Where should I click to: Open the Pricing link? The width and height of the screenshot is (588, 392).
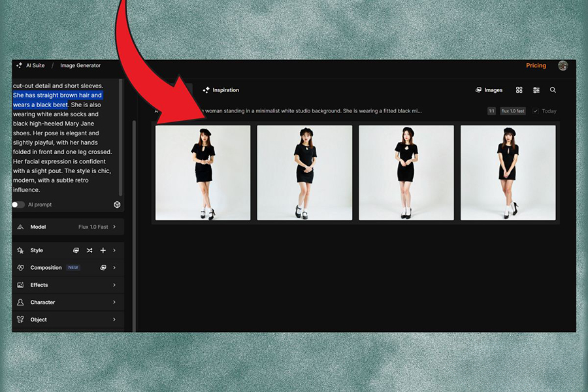[536, 65]
